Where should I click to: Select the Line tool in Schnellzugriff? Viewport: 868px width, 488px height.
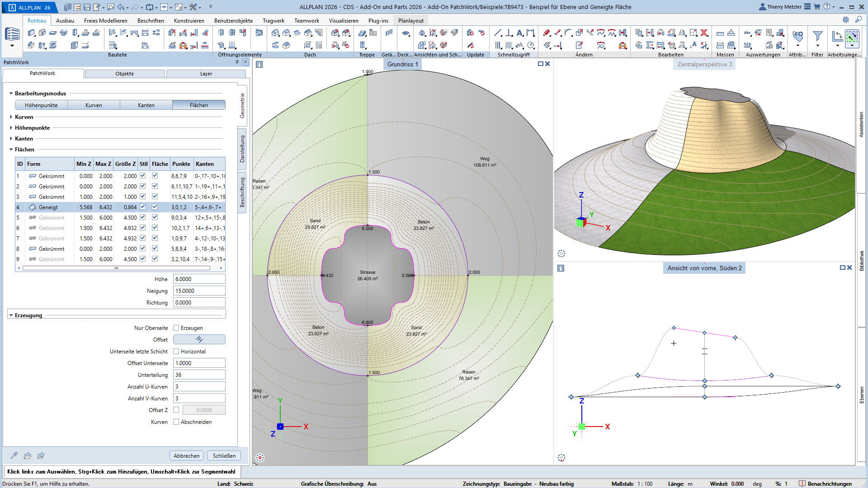(498, 33)
